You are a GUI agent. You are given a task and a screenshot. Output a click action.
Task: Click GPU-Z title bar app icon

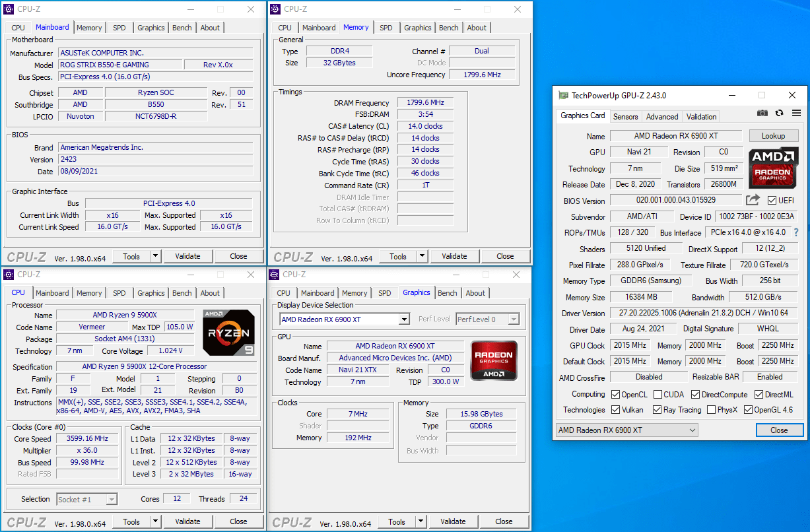563,95
